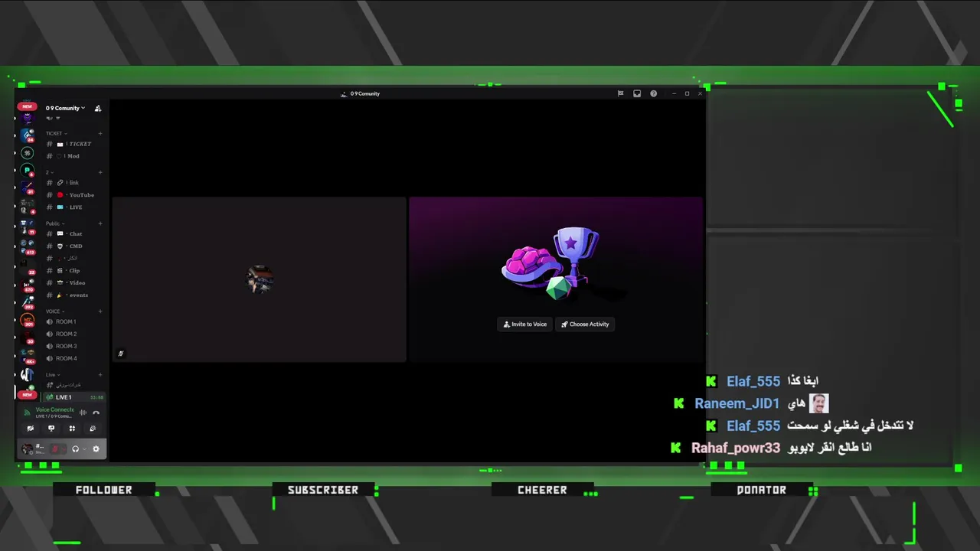
Task: Open the CMD channel
Action: [x=74, y=246]
